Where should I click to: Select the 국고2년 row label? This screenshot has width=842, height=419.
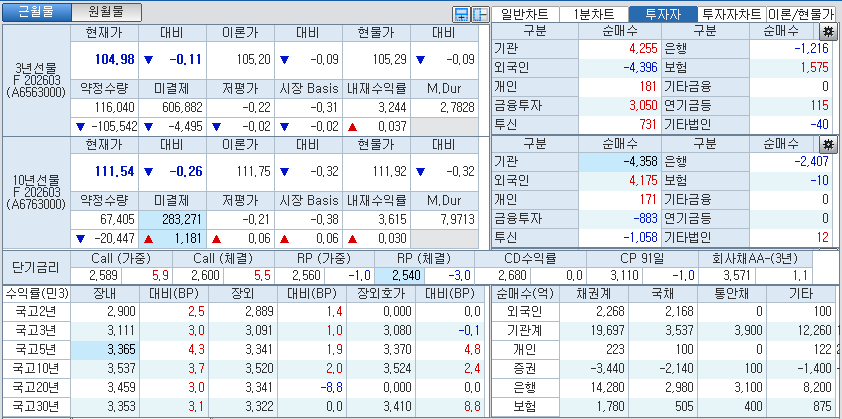[x=36, y=311]
